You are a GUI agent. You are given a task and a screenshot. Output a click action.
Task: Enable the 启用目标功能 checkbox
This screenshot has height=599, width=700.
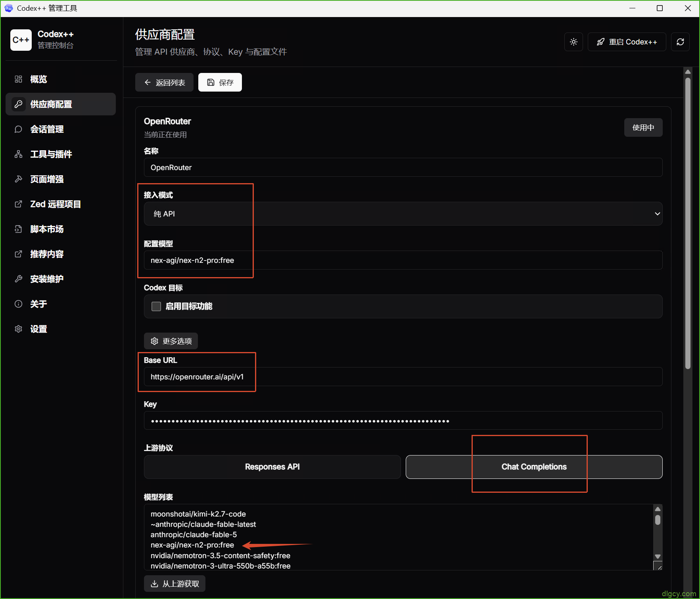[156, 306]
